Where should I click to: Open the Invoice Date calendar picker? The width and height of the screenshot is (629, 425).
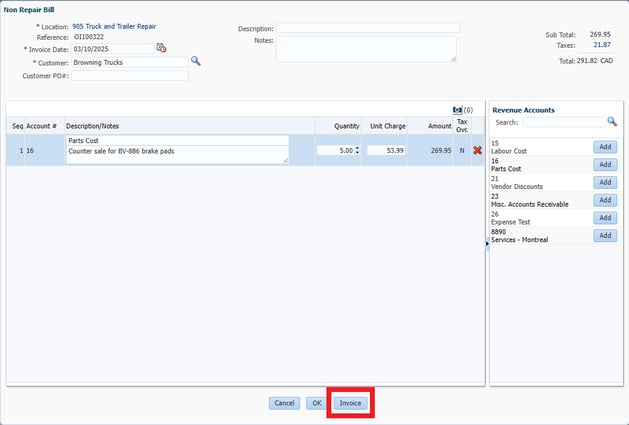click(161, 48)
